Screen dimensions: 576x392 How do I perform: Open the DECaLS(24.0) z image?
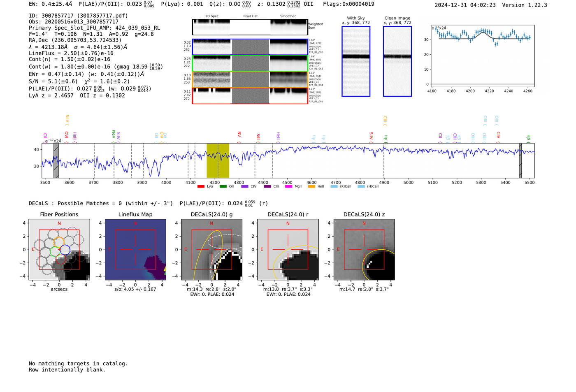364,250
